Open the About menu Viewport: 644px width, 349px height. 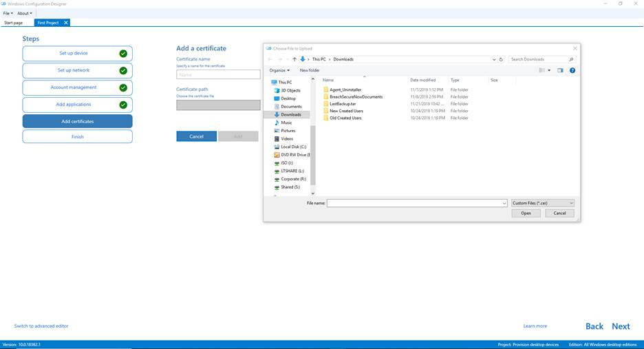(24, 13)
